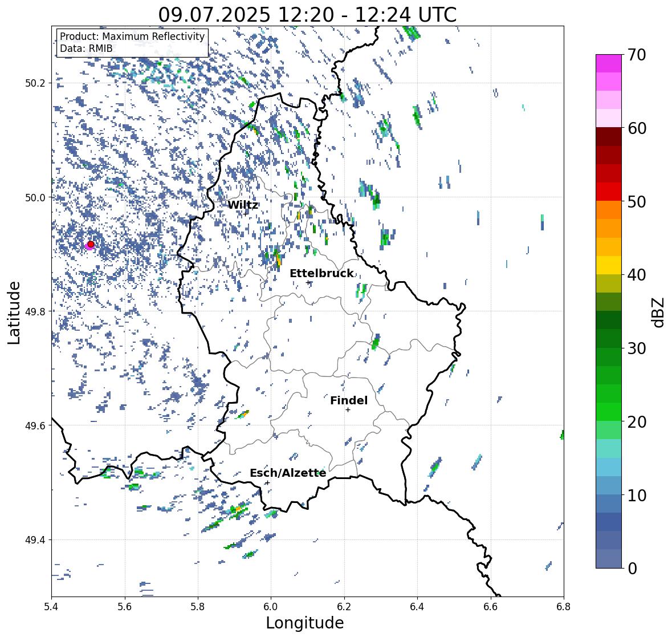Click the colorbar tick label 0
Image resolution: width=672 pixels, height=637 pixels.
[632, 569]
